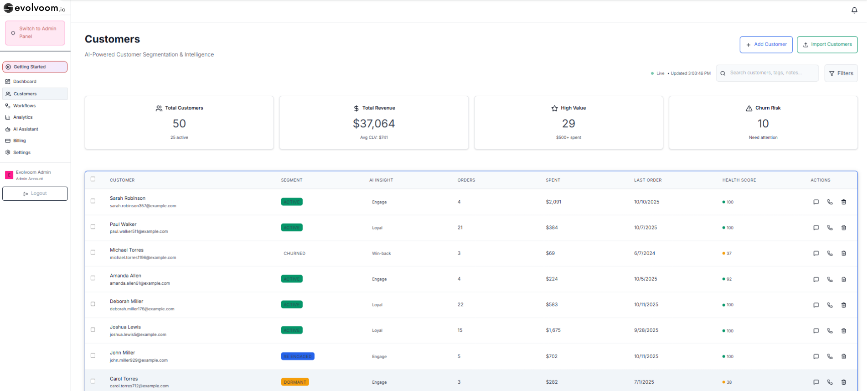Click the Import Customers button

pos(827,45)
